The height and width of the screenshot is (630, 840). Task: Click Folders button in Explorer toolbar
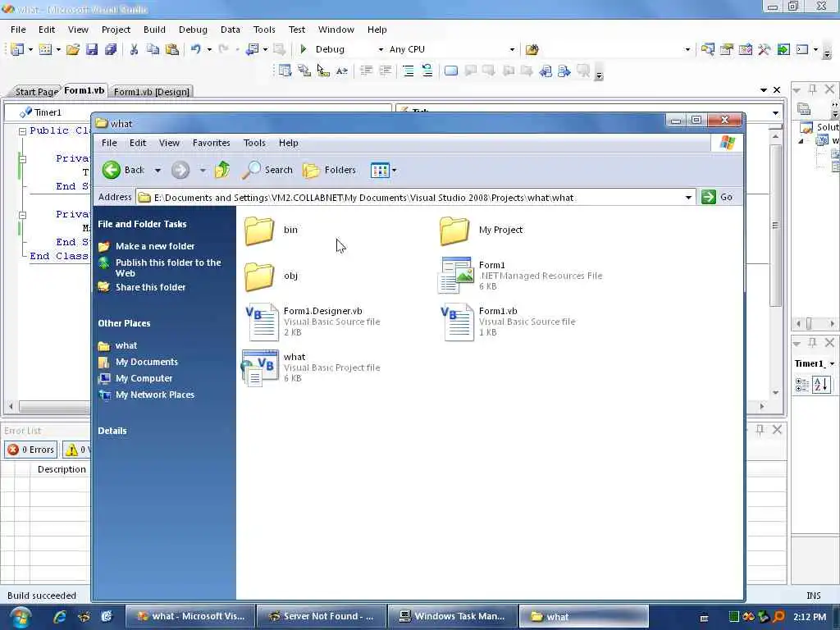pos(330,170)
